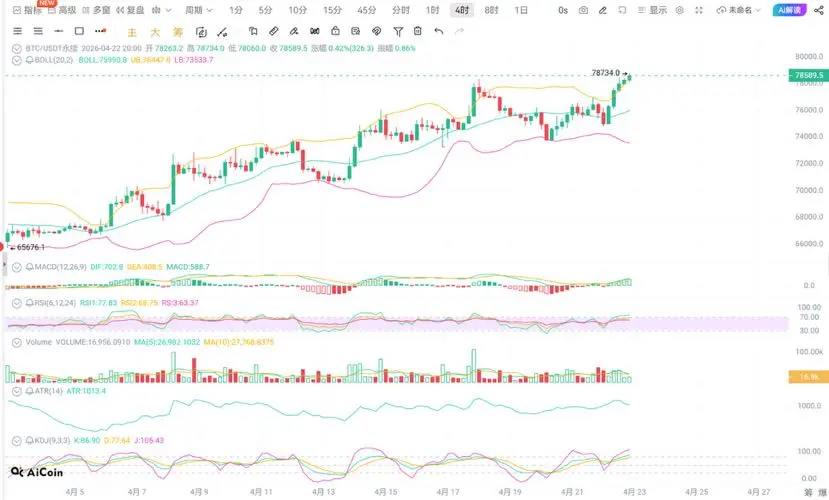Collapse the Volume panel chevron
Viewport: 829px width, 500px height.
coord(16,342)
